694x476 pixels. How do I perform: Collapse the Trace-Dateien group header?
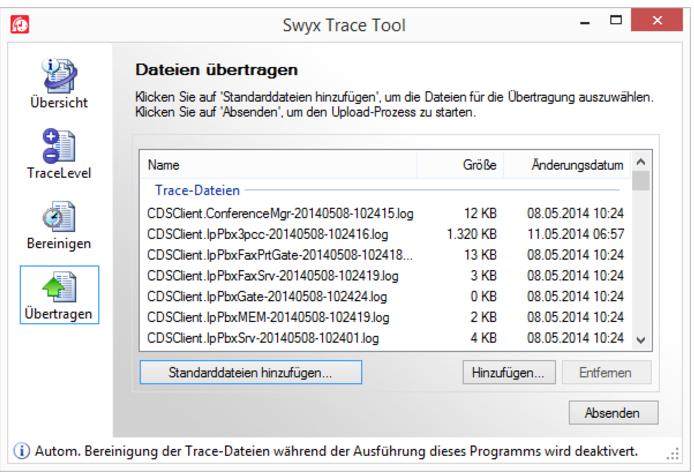(x=197, y=190)
